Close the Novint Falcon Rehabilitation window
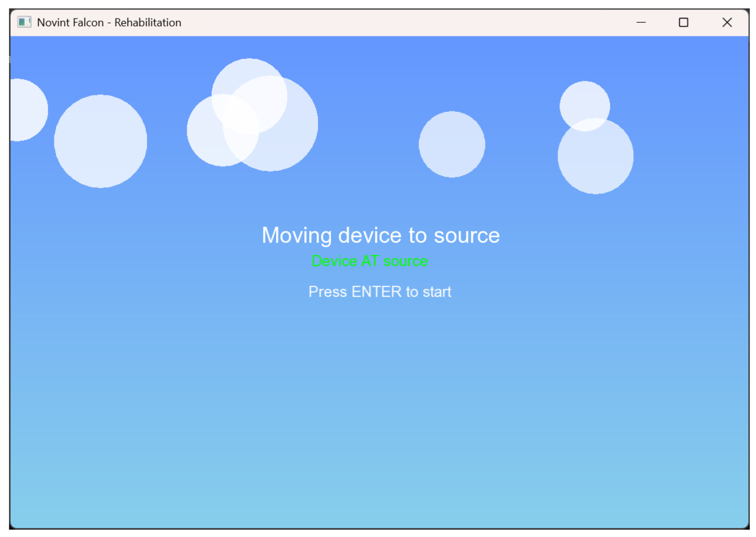 point(727,22)
